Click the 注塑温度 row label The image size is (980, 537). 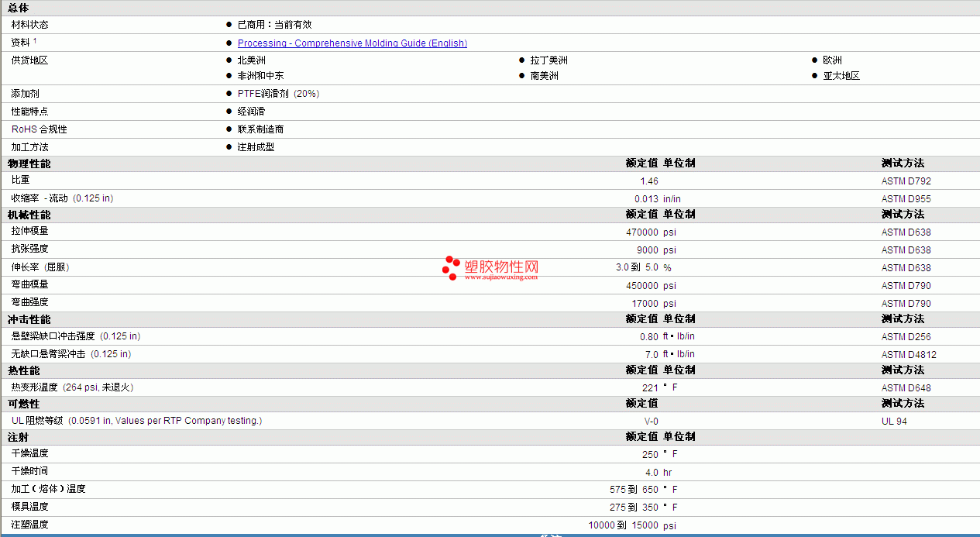point(30,525)
